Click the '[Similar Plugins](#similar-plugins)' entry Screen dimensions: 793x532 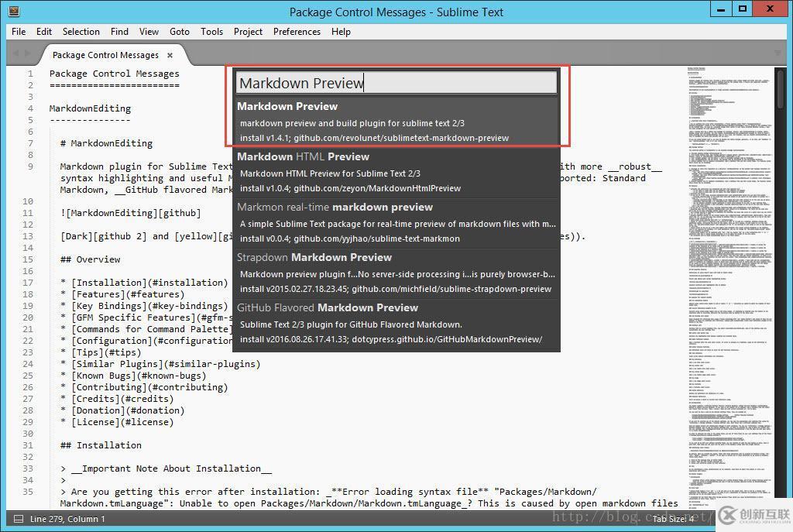tap(166, 364)
